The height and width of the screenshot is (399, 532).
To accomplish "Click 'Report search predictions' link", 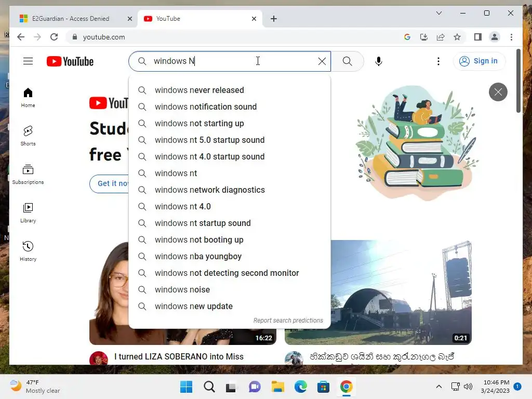I will [288, 320].
